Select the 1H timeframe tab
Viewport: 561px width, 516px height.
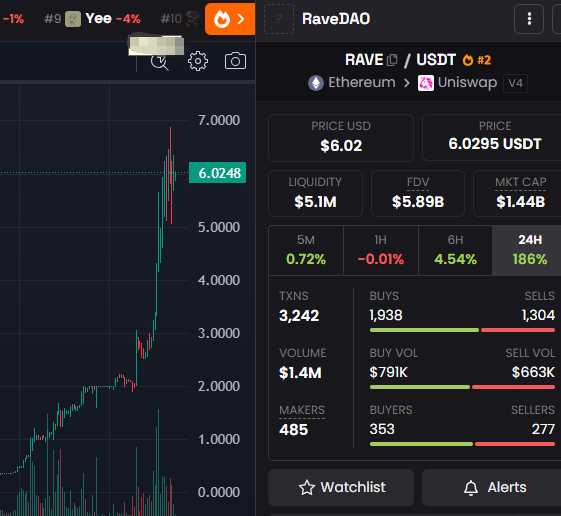click(381, 250)
